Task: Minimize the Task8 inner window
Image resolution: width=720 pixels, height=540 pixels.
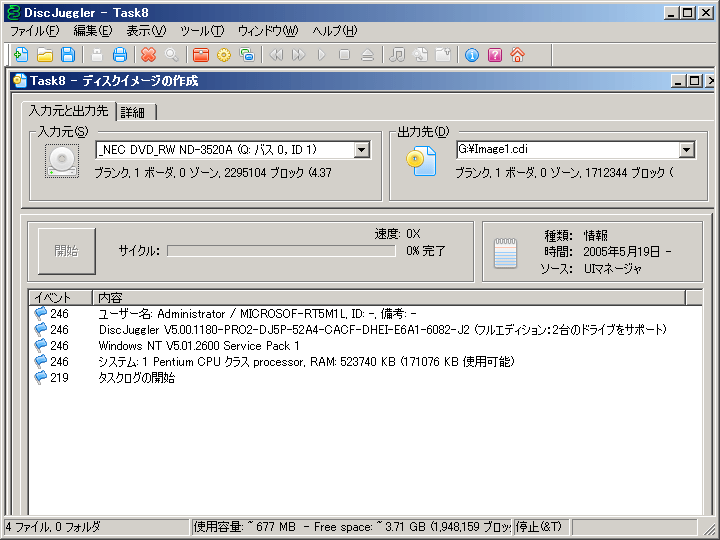Action: (x=678, y=81)
